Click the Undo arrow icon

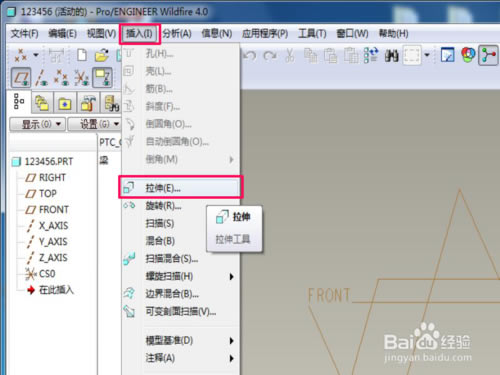click(x=250, y=55)
